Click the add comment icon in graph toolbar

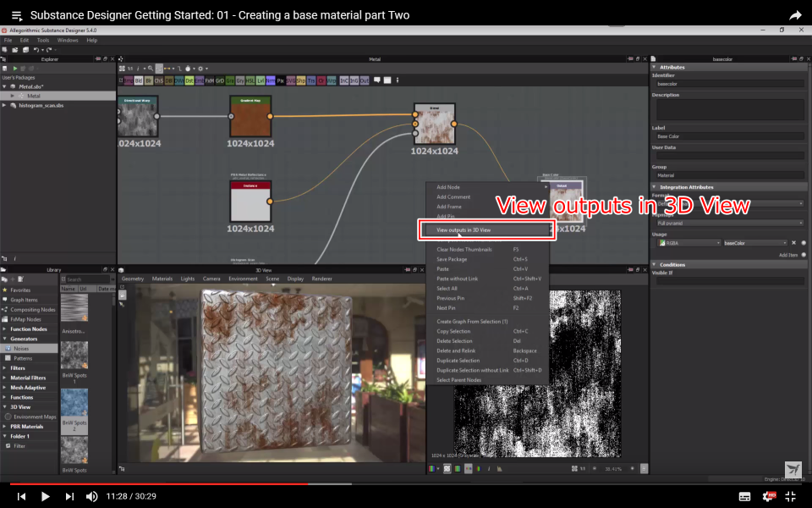(377, 80)
